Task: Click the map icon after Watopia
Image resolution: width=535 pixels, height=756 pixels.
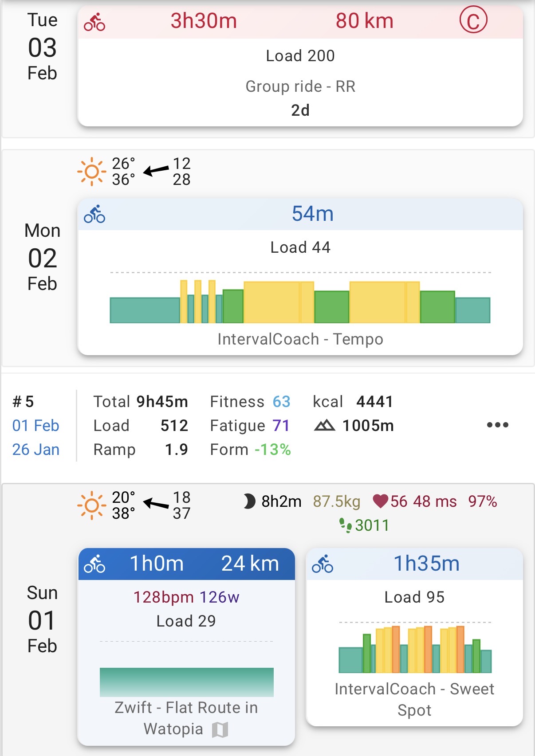Action: (x=220, y=729)
